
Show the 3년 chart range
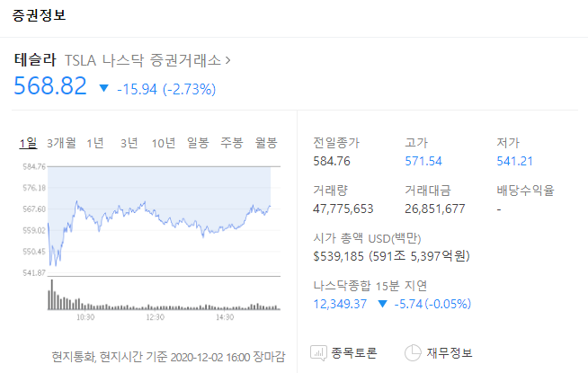[x=129, y=143]
